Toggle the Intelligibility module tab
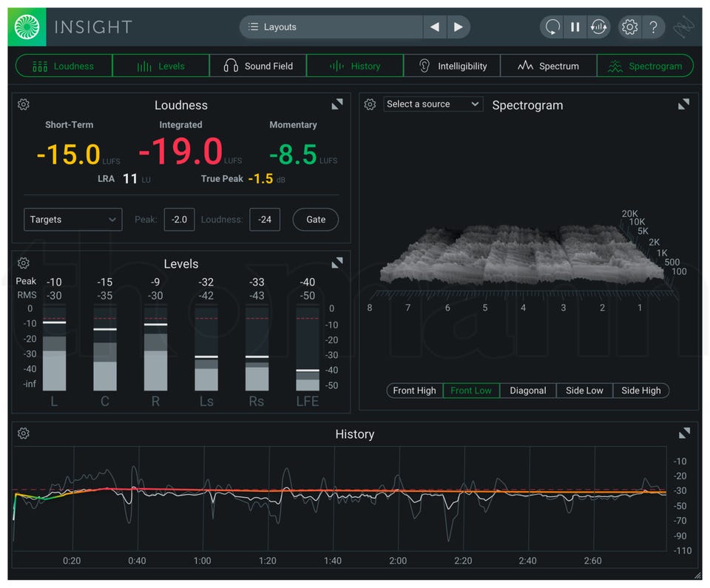The image size is (710, 588). click(452, 66)
